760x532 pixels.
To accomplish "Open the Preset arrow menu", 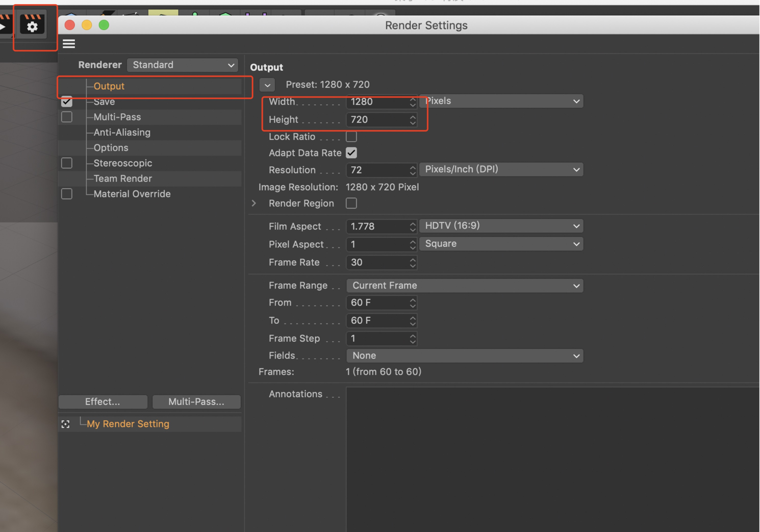I will point(267,85).
